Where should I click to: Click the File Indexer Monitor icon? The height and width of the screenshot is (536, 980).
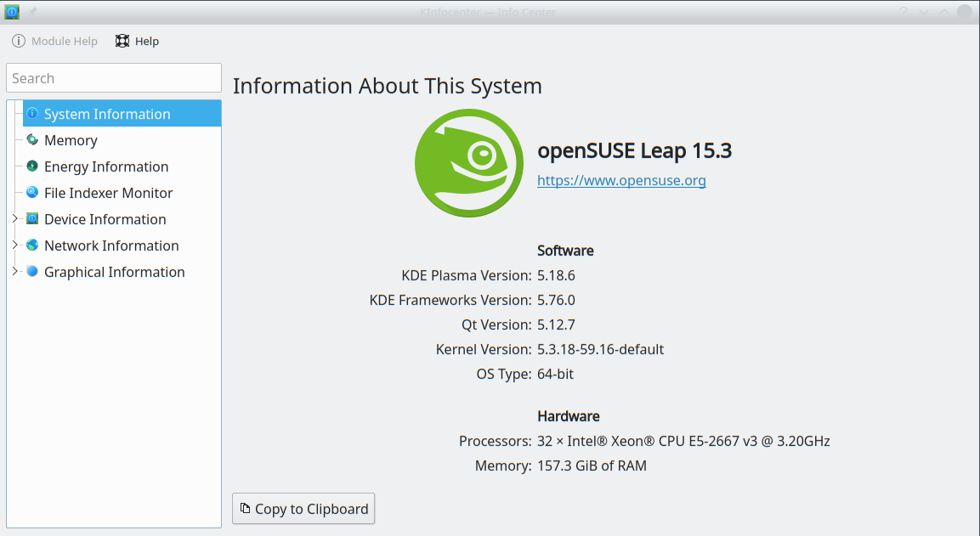pos(32,193)
